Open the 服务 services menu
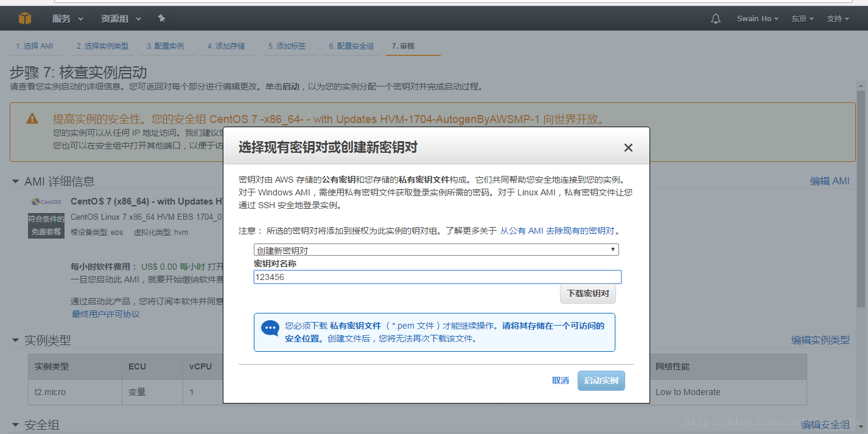Image resolution: width=868 pixels, height=434 pixels. pyautogui.click(x=68, y=19)
